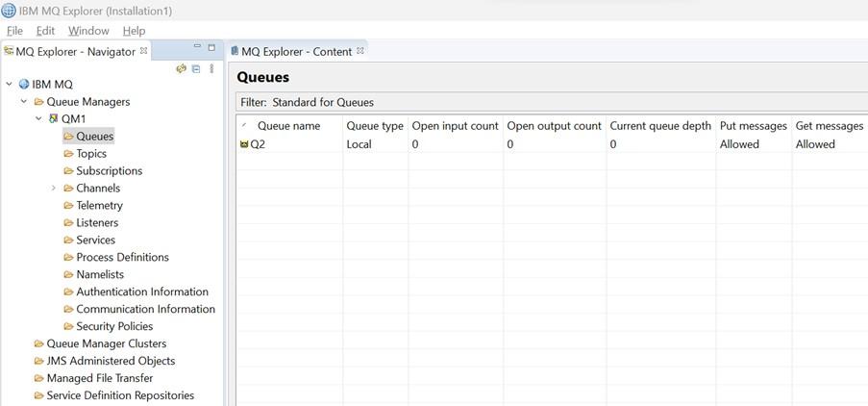Sort by the Queue type column header
Viewport: 868px width, 406px height.
(x=375, y=126)
